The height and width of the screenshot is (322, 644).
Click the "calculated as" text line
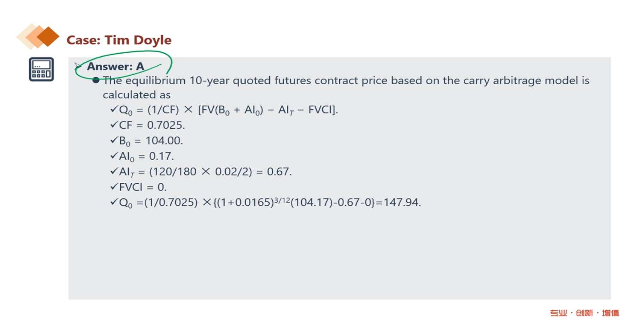[137, 95]
